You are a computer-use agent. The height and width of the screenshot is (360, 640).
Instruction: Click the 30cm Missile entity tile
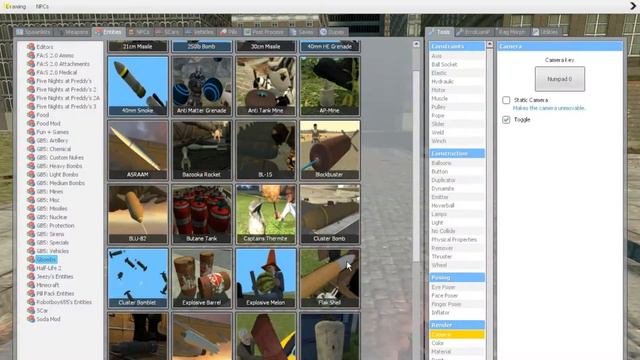266,46
